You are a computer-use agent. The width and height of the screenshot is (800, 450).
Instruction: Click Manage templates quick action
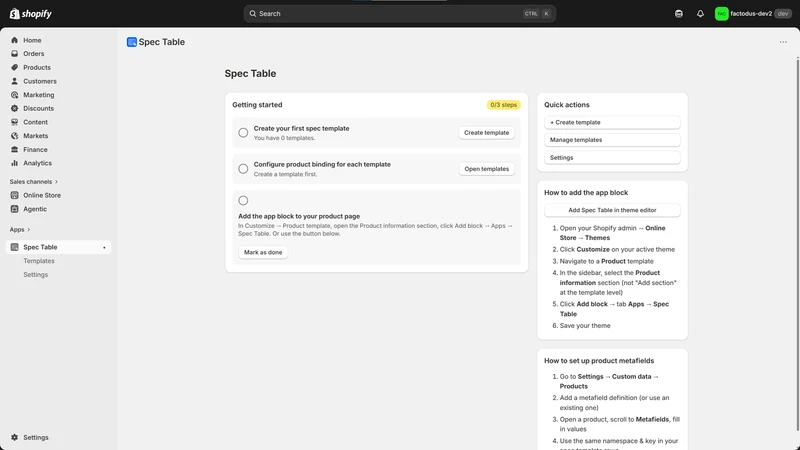coord(612,140)
